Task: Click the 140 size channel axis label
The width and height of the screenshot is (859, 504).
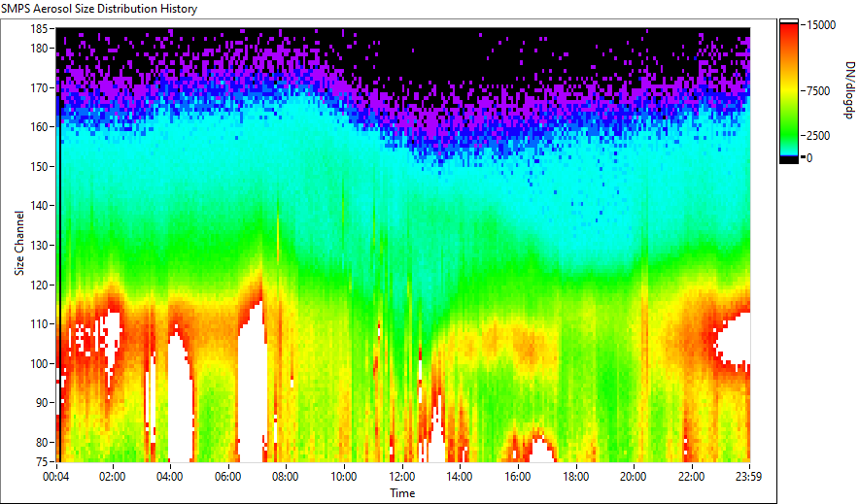Action: [x=39, y=206]
